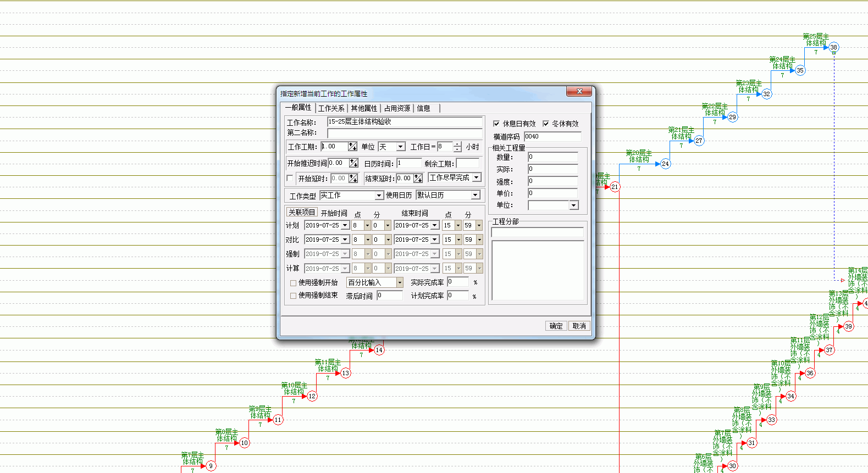Select network node 14 below the dialog
868x473 pixels.
tap(379, 350)
